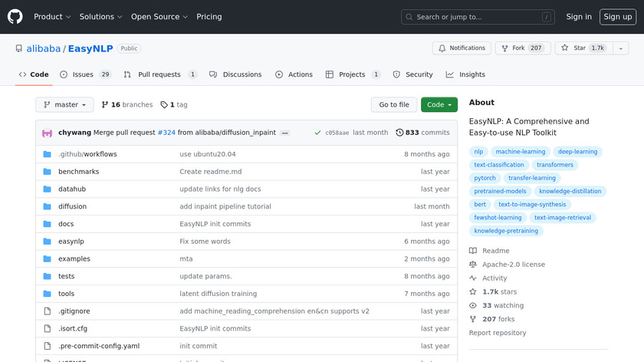
Task: Click the repository book icon beside alibaba
Action: click(x=19, y=48)
